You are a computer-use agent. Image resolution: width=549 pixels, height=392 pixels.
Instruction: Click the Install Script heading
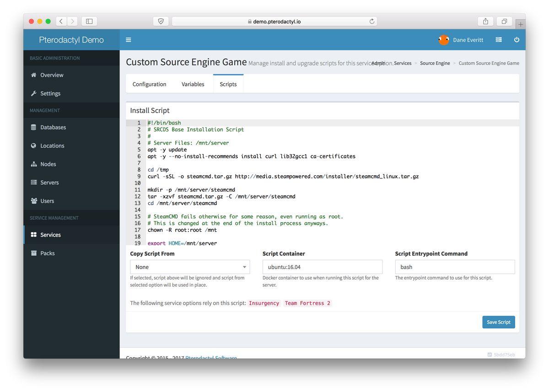click(x=150, y=110)
